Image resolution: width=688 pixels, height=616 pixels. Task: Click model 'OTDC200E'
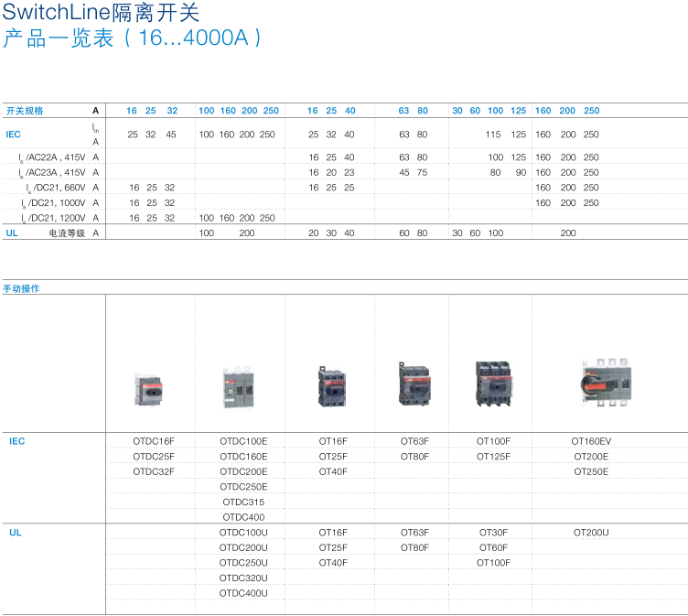click(243, 471)
